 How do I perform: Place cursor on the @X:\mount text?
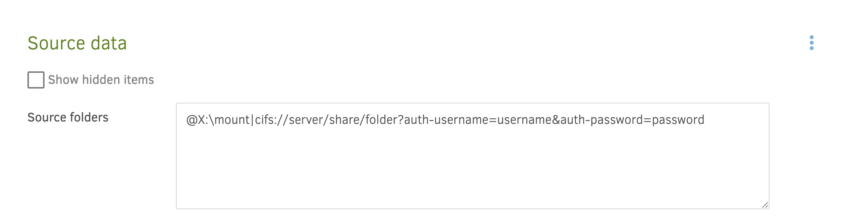218,120
